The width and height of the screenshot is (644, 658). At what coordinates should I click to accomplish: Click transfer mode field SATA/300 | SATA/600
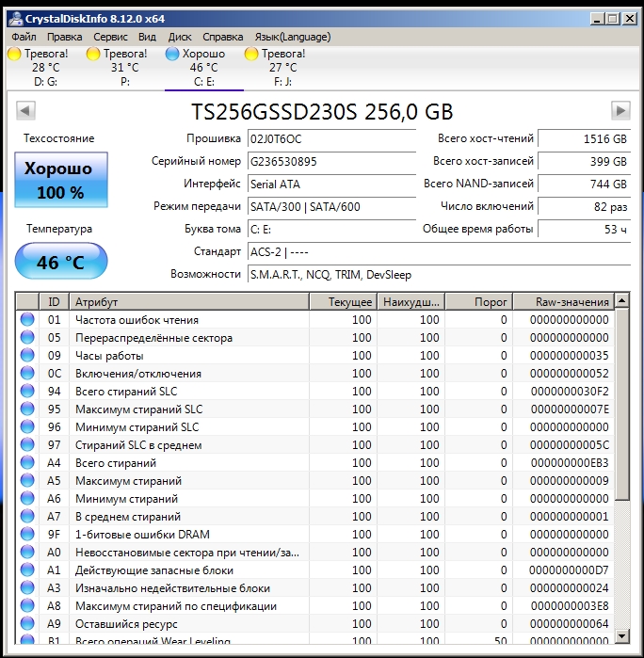click(331, 207)
